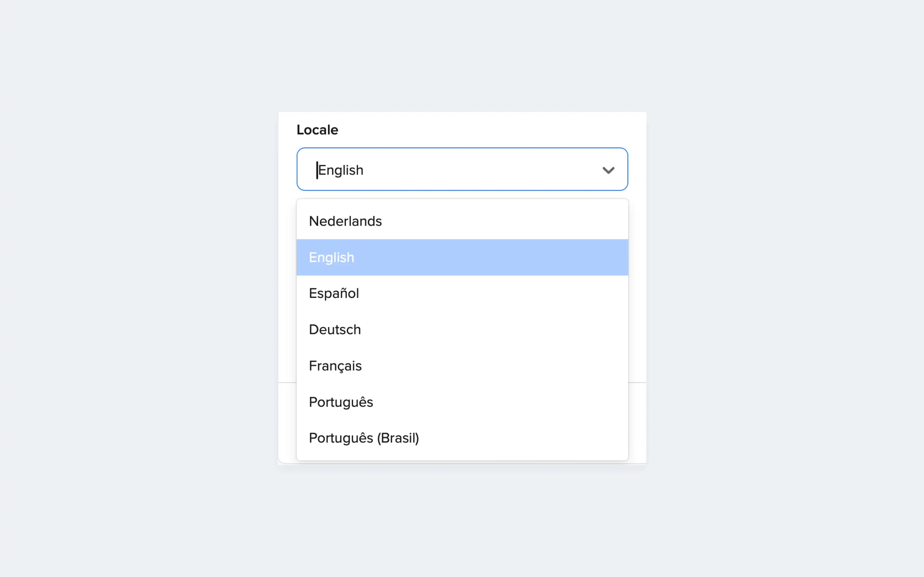Click the blue-focused locale combo box
The width and height of the screenshot is (924, 577).
[x=462, y=169]
